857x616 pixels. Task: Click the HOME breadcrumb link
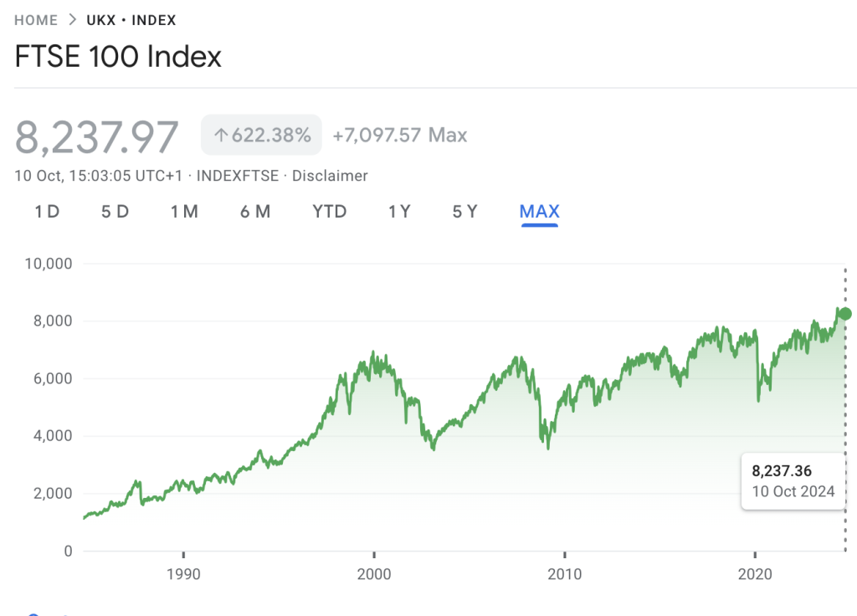tap(36, 20)
